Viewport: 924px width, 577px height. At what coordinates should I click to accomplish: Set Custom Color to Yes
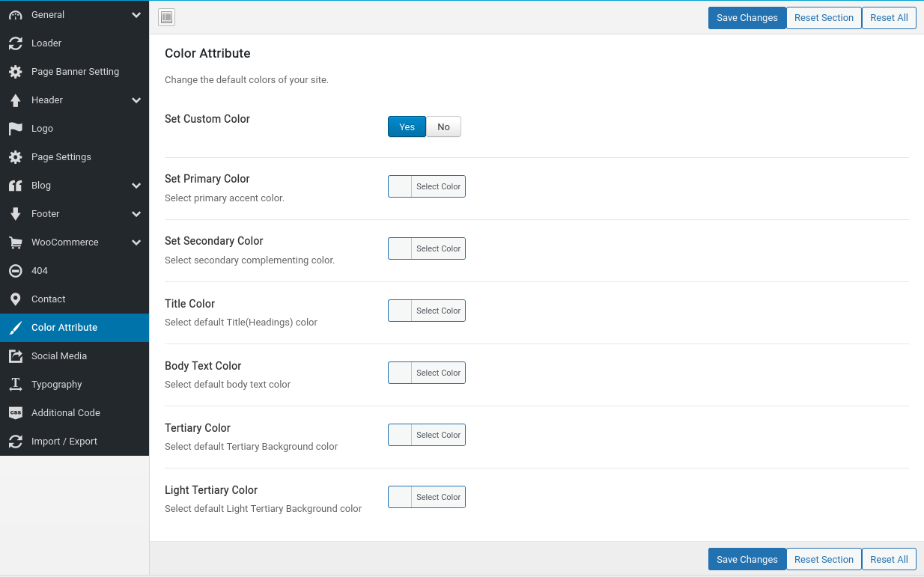pyautogui.click(x=407, y=126)
